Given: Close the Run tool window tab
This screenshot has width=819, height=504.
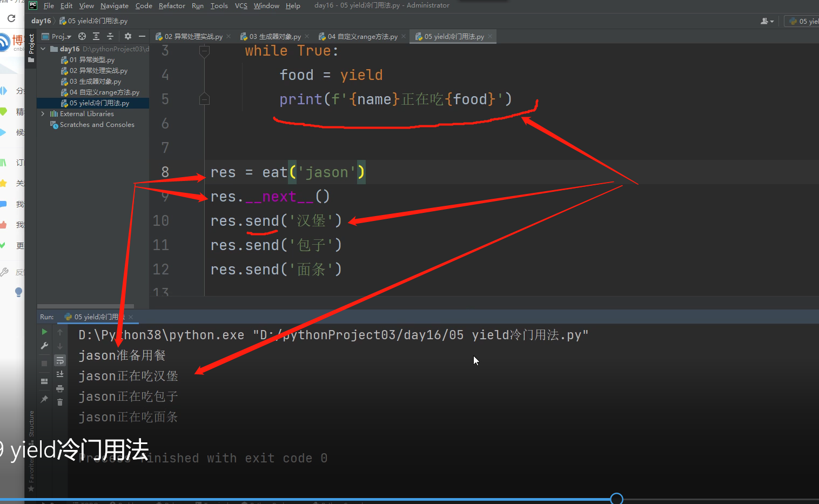Looking at the screenshot, I should (131, 317).
